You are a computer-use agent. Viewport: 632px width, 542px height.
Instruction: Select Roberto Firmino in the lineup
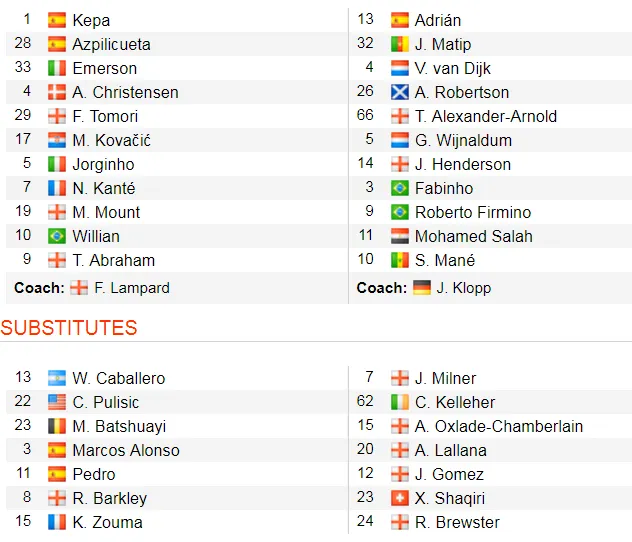pos(473,212)
